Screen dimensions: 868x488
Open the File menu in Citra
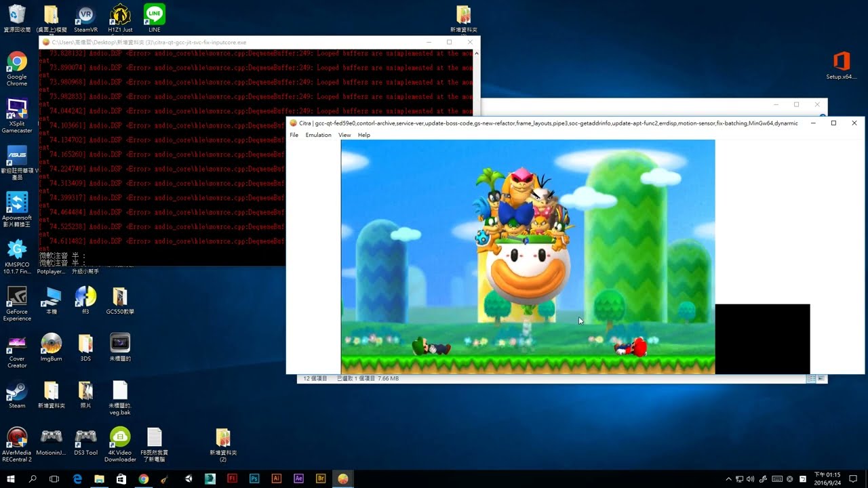[x=294, y=135]
